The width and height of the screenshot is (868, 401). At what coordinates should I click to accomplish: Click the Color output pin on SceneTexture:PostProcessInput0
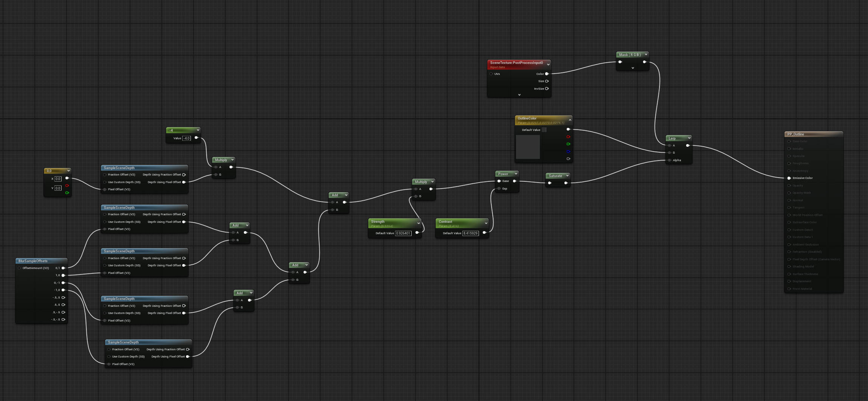coord(547,74)
